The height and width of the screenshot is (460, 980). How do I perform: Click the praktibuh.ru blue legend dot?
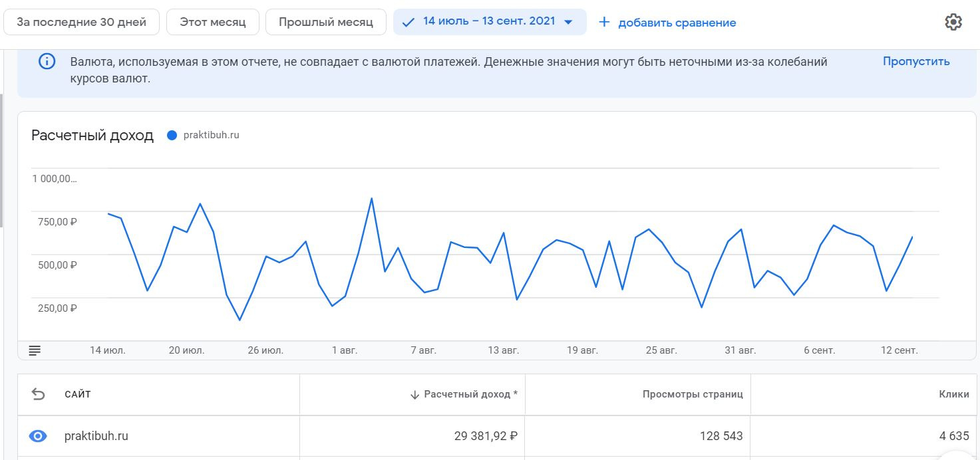[x=172, y=135]
